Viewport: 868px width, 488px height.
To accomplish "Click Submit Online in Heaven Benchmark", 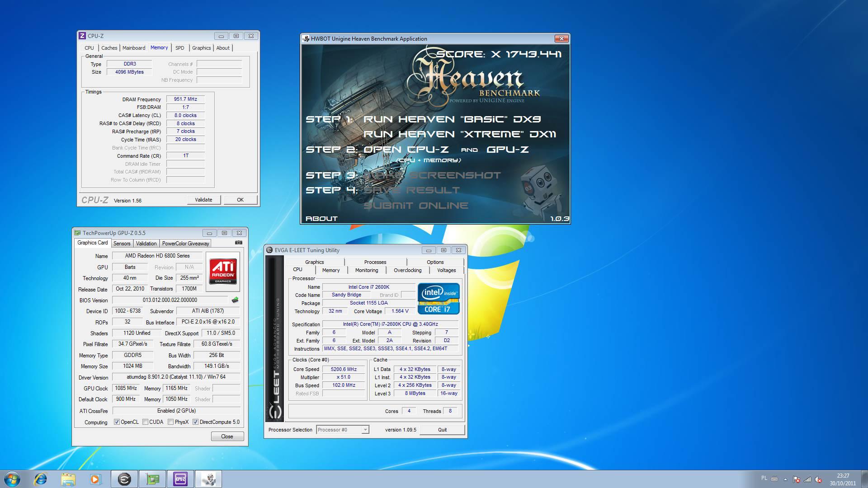I will click(416, 206).
